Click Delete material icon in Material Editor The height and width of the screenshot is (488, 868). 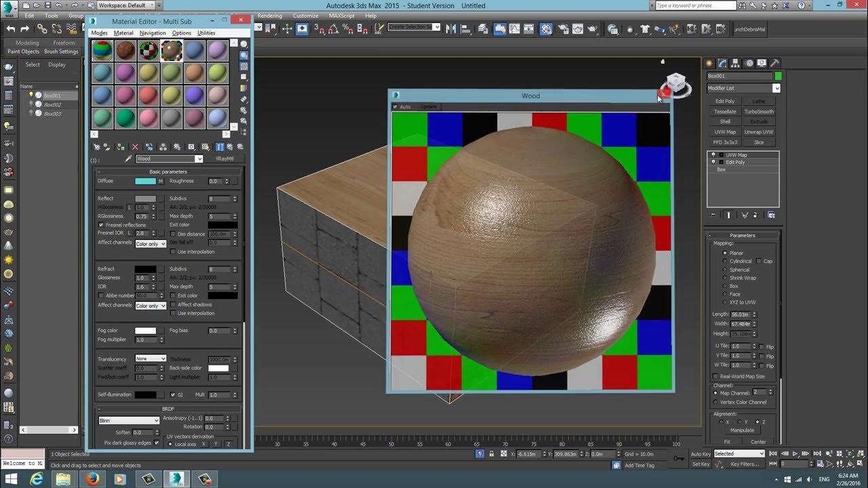pos(135,146)
